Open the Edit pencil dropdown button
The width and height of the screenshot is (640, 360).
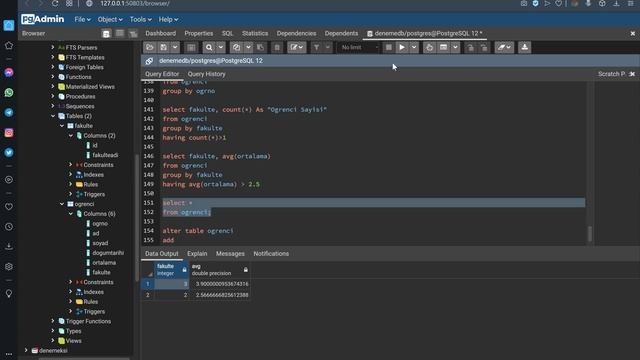coord(297,48)
